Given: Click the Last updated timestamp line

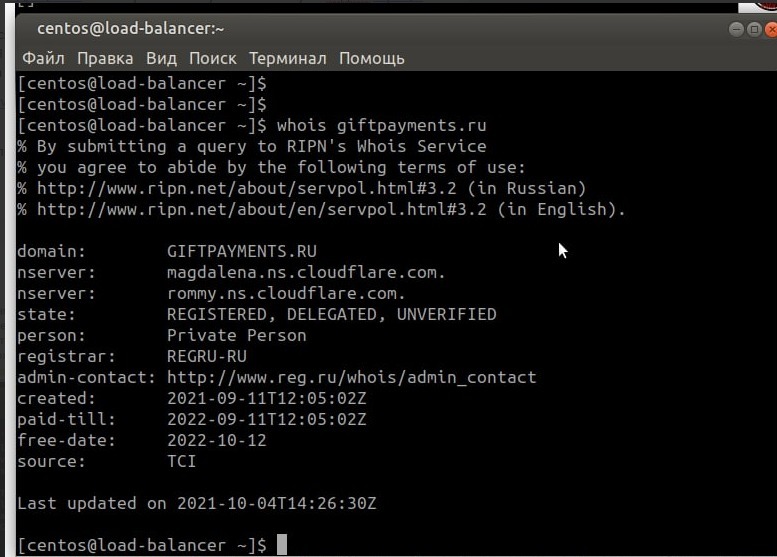Looking at the screenshot, I should (196, 503).
